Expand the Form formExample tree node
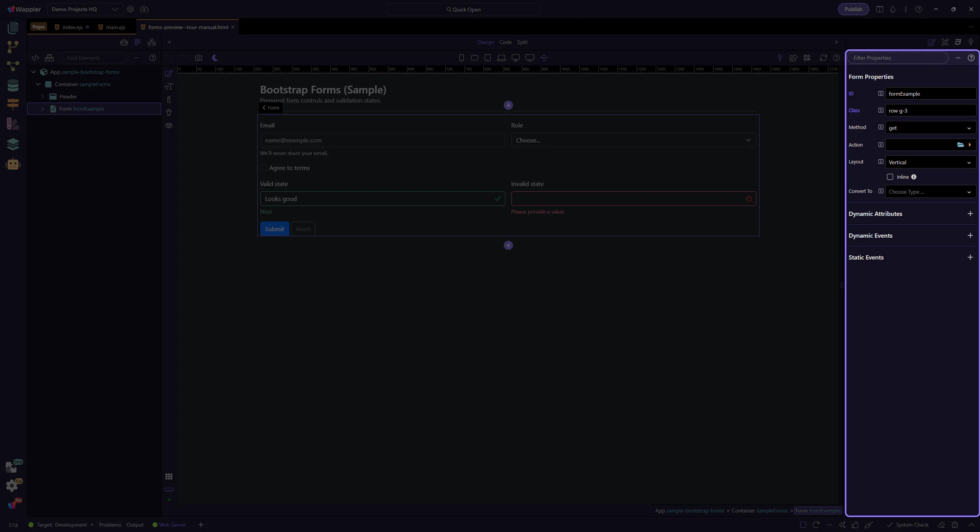This screenshot has width=980, height=532. (x=42, y=109)
